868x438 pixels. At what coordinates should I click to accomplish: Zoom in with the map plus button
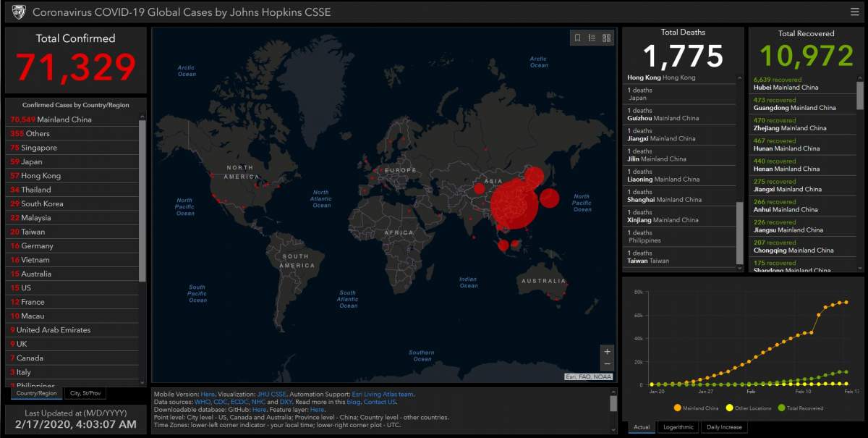tap(607, 352)
